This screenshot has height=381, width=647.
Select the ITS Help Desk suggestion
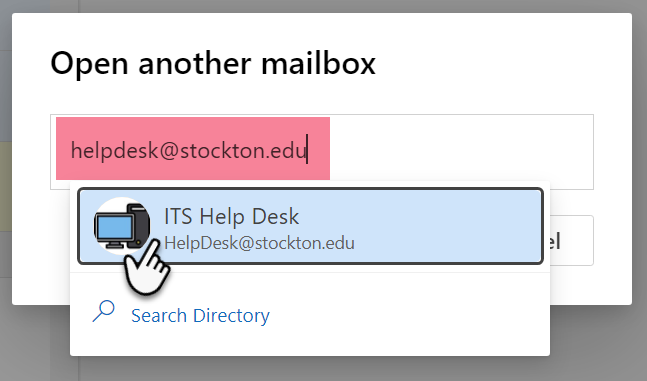(x=310, y=226)
